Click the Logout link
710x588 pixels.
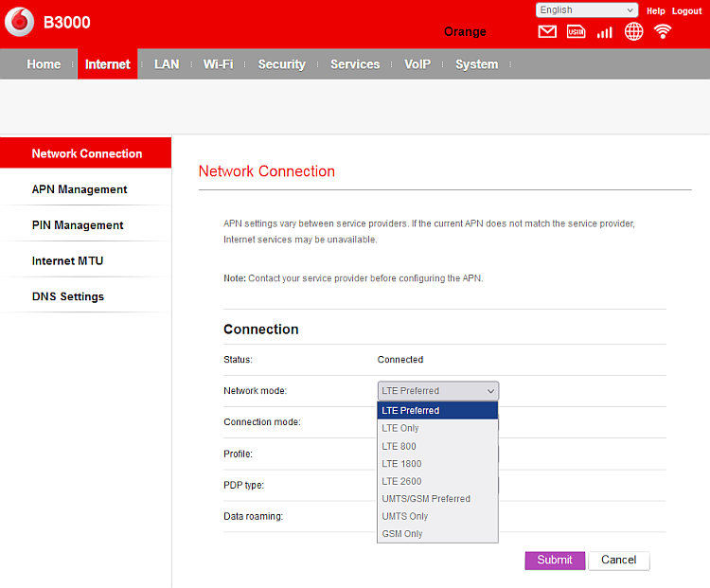(x=686, y=10)
